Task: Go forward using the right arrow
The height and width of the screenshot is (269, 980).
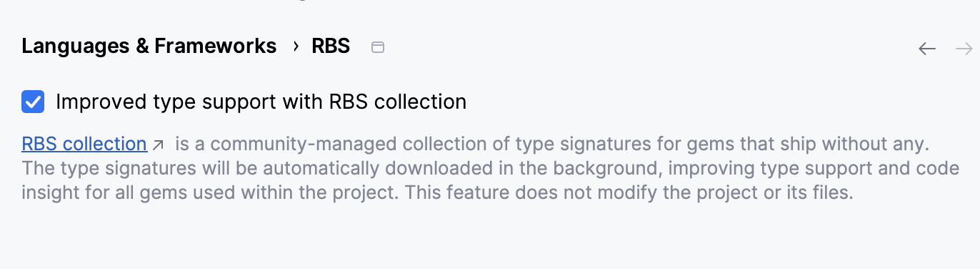Action: coord(964,49)
